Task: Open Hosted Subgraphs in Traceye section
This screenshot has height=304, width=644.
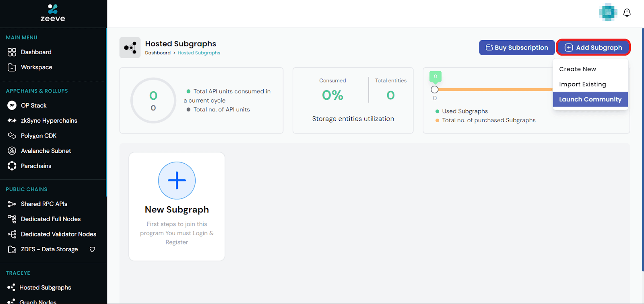Action: pos(45,288)
